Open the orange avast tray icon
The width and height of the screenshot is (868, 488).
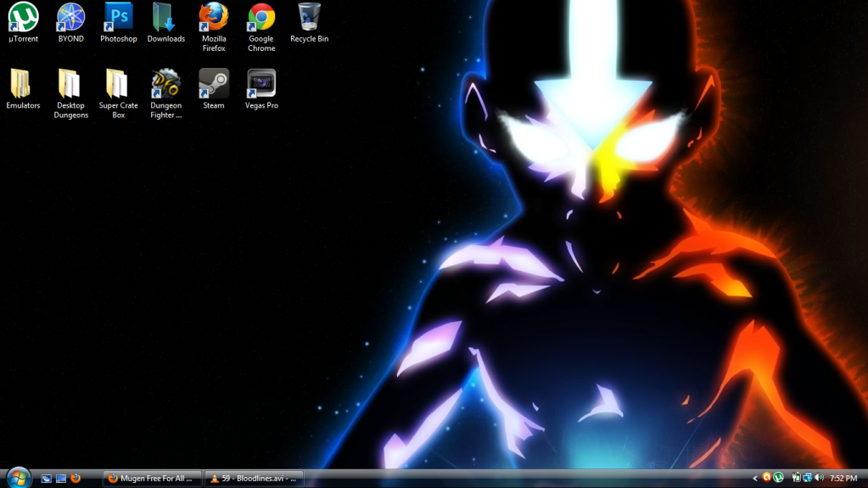click(x=767, y=478)
